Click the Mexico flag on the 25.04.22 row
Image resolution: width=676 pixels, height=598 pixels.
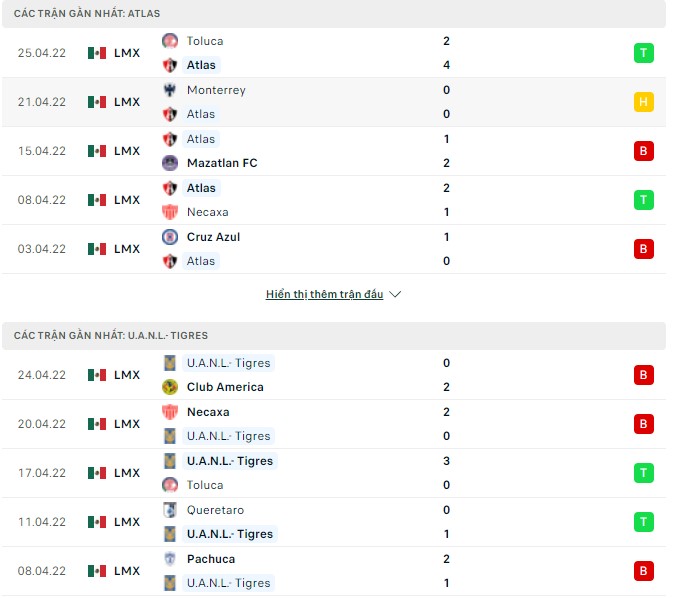pos(97,53)
